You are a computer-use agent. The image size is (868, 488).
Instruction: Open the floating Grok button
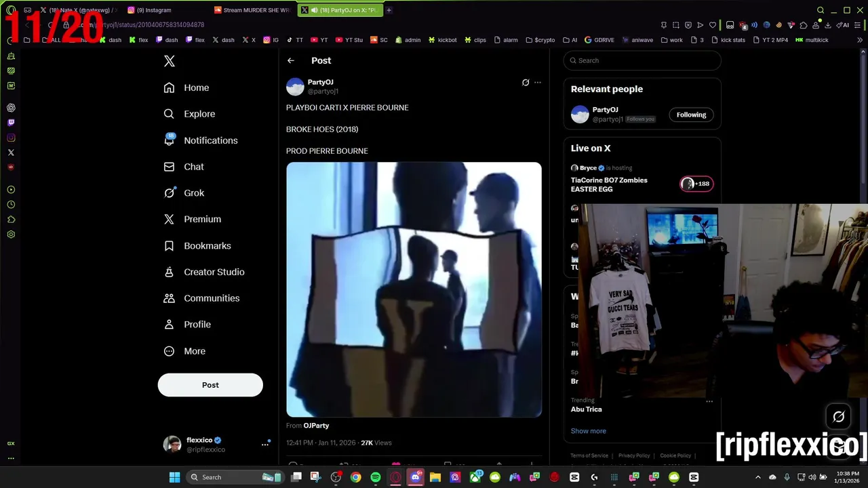click(839, 417)
